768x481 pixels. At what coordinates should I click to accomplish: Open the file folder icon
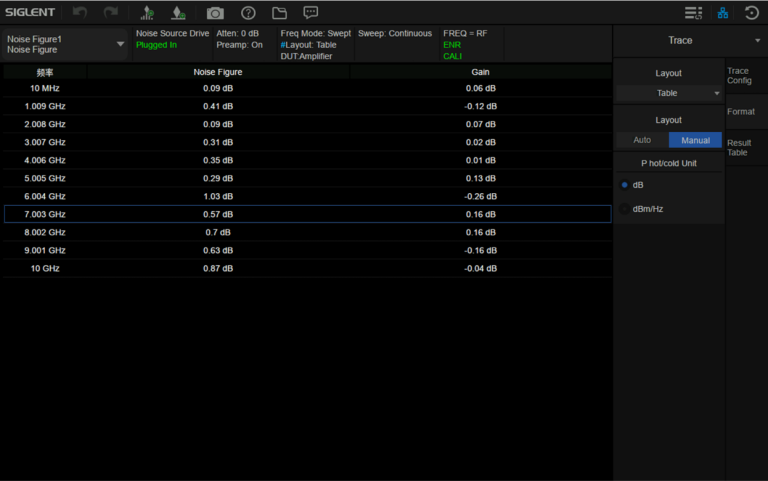point(279,13)
